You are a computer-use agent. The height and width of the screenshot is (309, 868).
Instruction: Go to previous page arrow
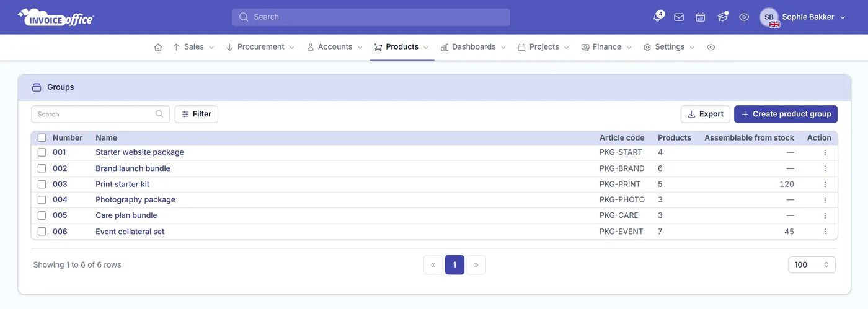(x=433, y=265)
